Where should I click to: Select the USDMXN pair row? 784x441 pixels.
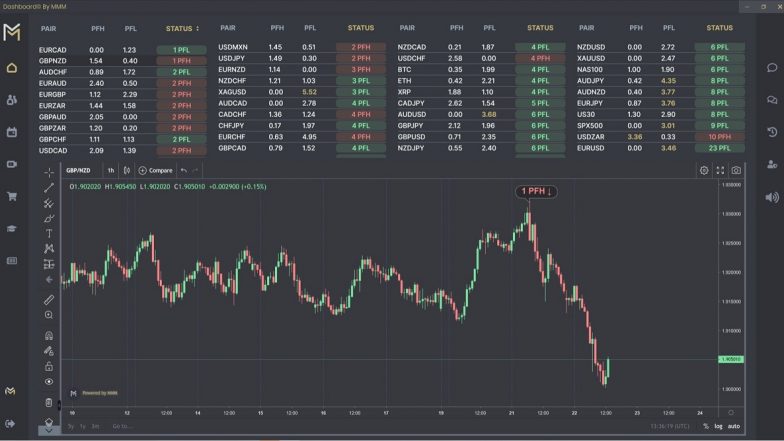pyautogui.click(x=302, y=47)
